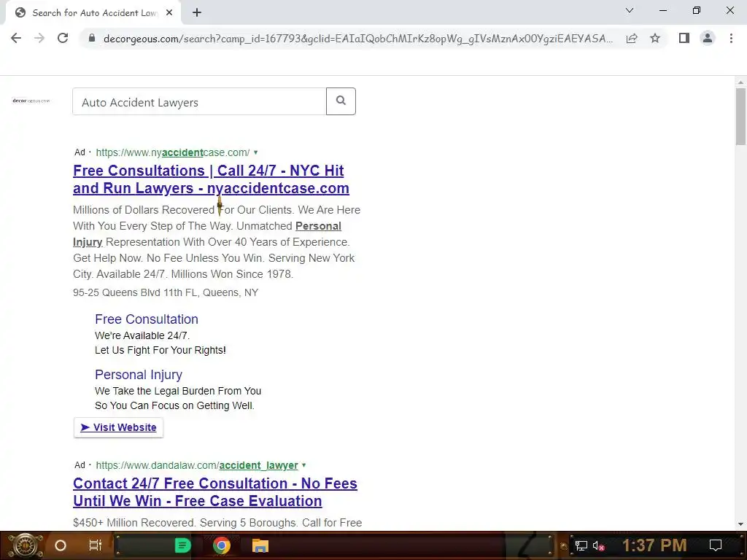Open Chrome's three-dot menu
The image size is (747, 560).
(x=731, y=38)
